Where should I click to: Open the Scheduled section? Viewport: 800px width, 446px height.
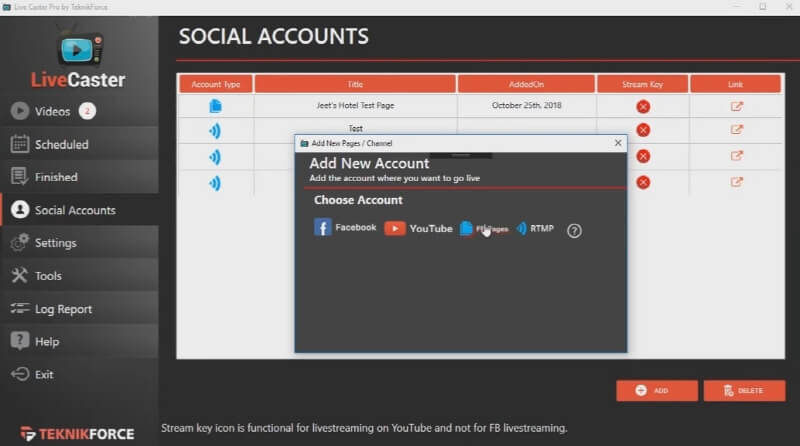pyautogui.click(x=79, y=144)
